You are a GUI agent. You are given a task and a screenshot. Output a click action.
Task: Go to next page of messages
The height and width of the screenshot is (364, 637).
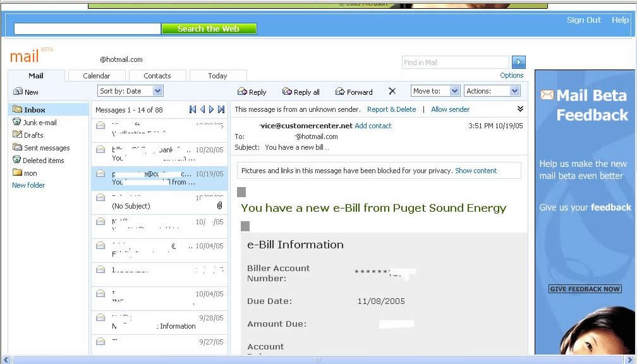pyautogui.click(x=211, y=109)
